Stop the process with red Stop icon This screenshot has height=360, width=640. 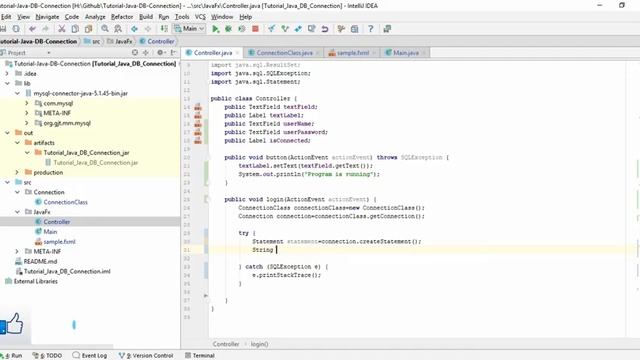(x=256, y=29)
